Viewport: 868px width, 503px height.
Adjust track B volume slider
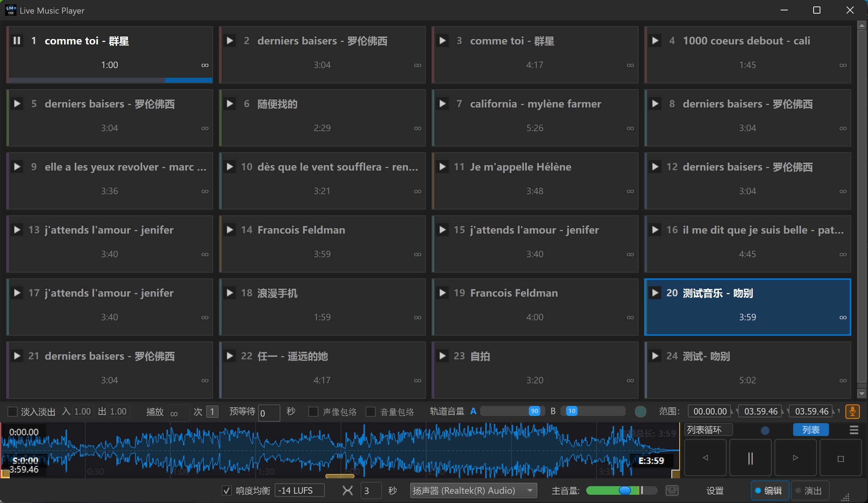pos(593,411)
